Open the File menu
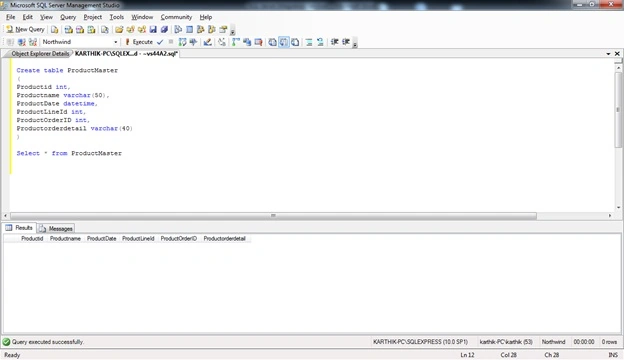 pyautogui.click(x=10, y=17)
